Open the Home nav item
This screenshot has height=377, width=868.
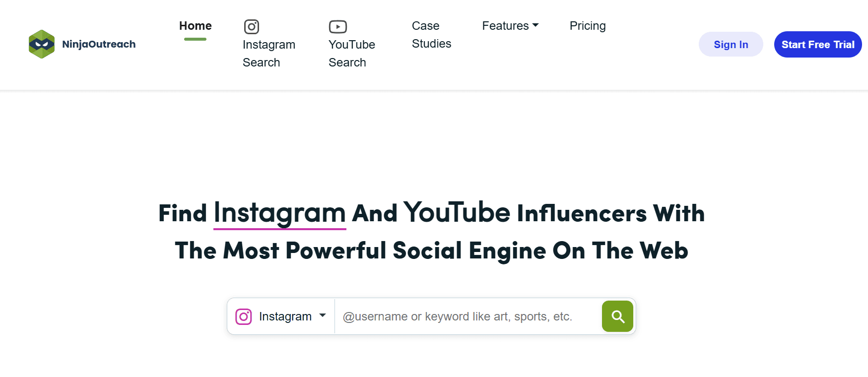pyautogui.click(x=196, y=26)
